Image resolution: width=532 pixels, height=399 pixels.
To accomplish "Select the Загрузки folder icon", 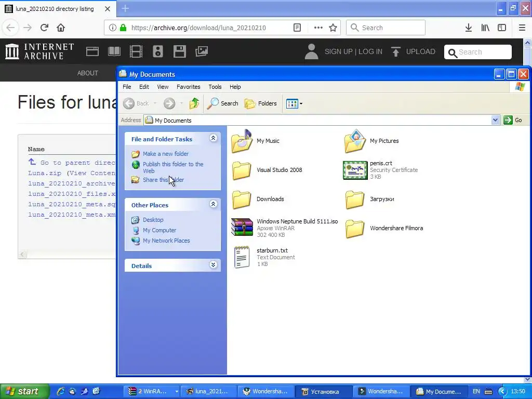I will 355,199.
